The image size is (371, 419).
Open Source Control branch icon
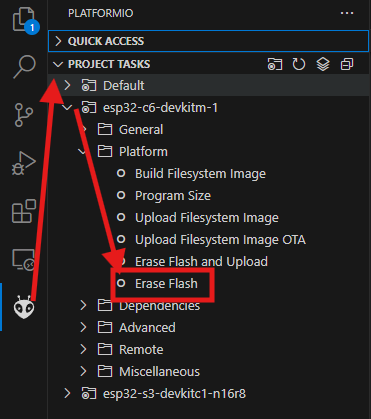click(x=24, y=115)
